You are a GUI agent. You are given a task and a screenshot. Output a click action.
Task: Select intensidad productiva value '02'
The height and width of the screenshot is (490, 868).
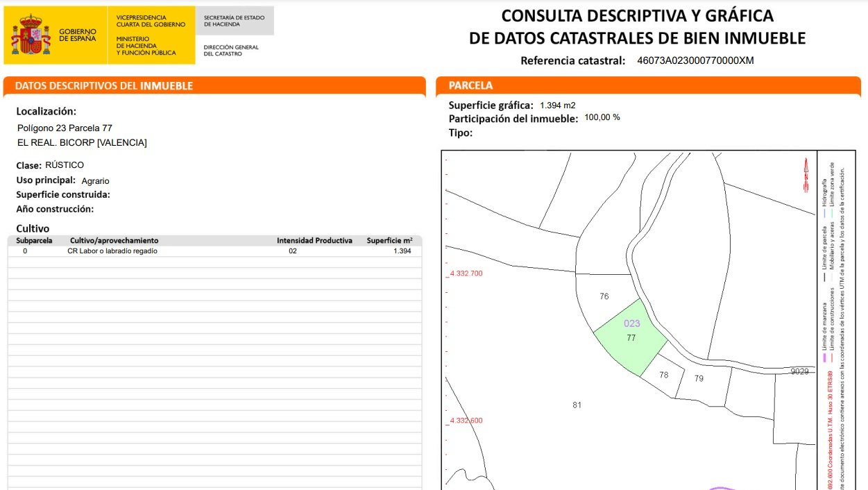[x=293, y=251]
